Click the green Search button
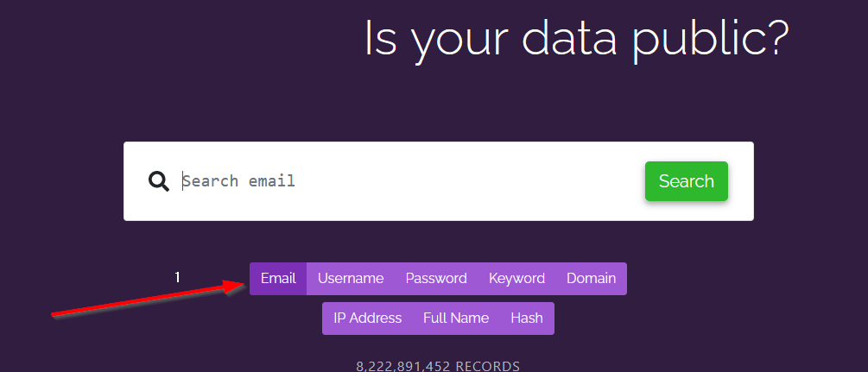This screenshot has height=372, width=868. coord(686,181)
